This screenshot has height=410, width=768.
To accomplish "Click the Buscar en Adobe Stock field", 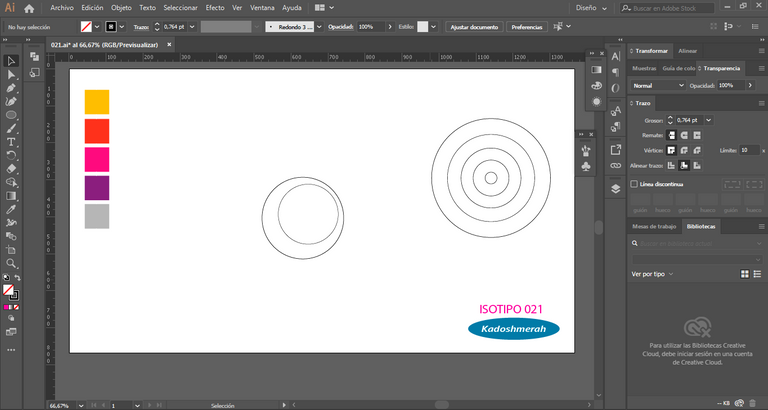I will [x=667, y=8].
